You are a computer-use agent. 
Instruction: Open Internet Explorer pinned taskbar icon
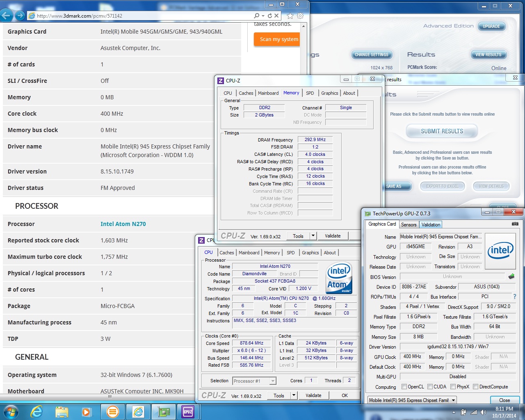coord(37,412)
